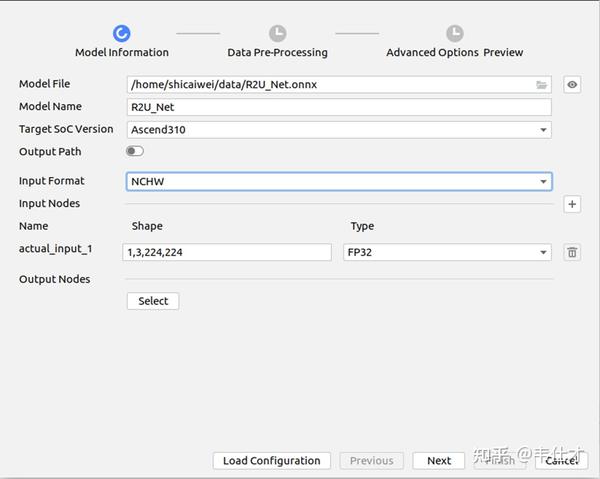The image size is (600, 479).
Task: Click the Load Configuration button
Action: coord(271,461)
